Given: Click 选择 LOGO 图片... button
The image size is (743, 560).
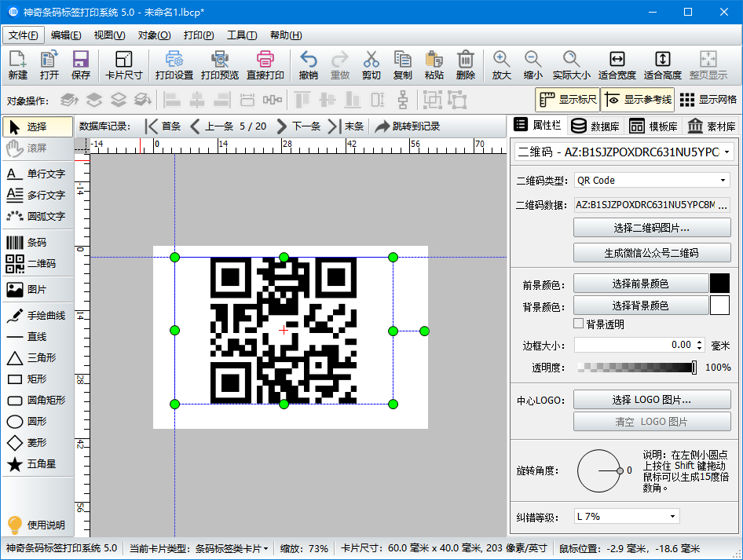Looking at the screenshot, I should coord(652,400).
